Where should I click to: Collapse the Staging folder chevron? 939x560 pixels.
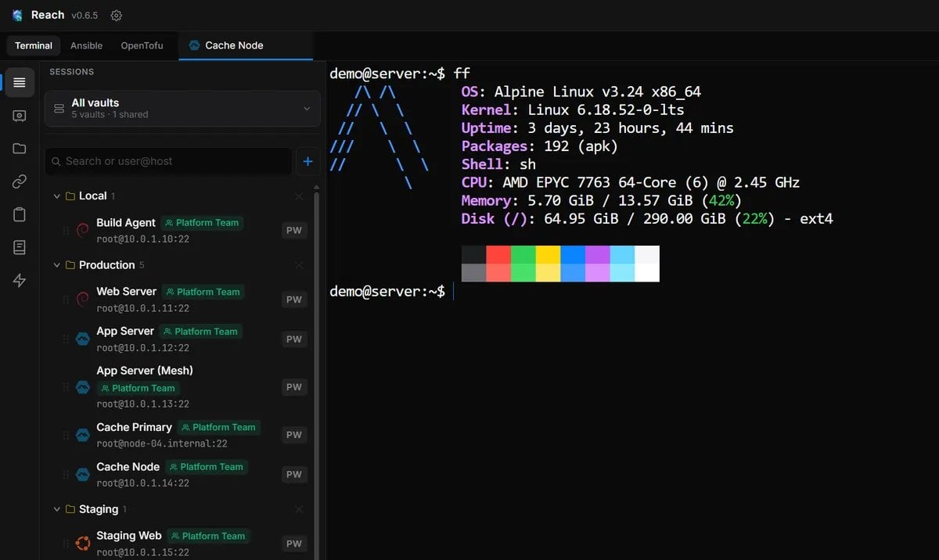56,509
